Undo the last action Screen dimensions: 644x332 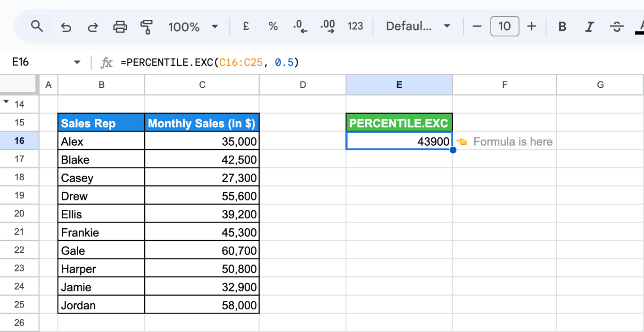(66, 27)
